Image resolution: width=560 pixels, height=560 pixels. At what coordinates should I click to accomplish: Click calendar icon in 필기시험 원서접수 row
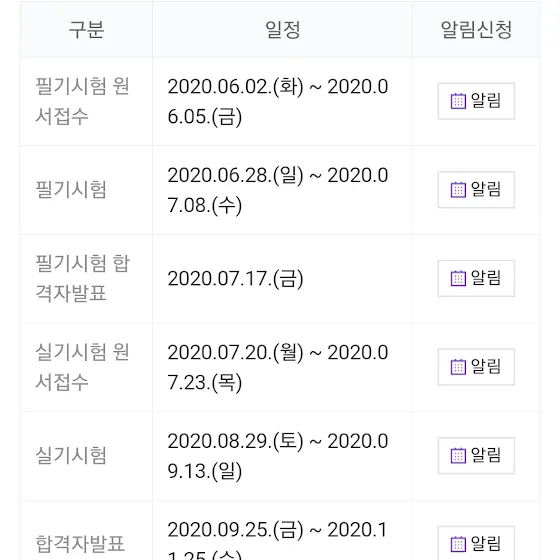coord(458,101)
